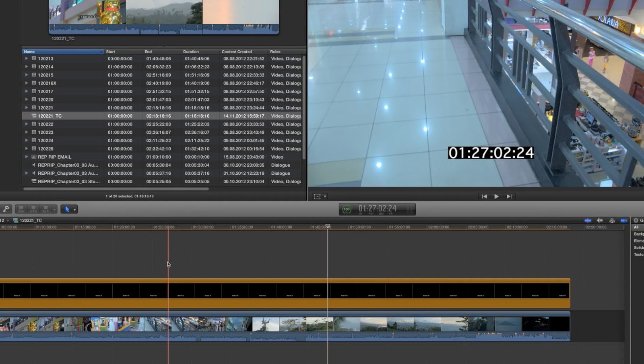Click the timecode display in the dashboard

(x=378, y=209)
